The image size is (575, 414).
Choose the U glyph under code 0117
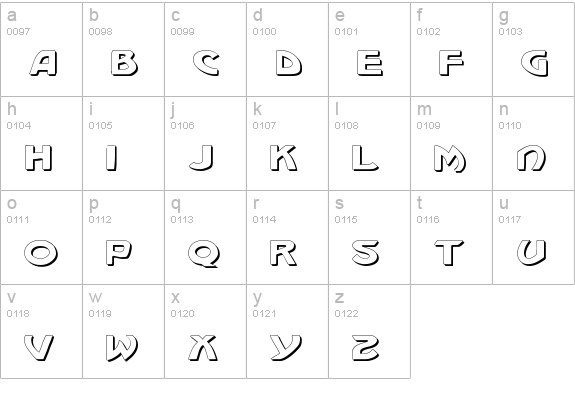(x=531, y=252)
